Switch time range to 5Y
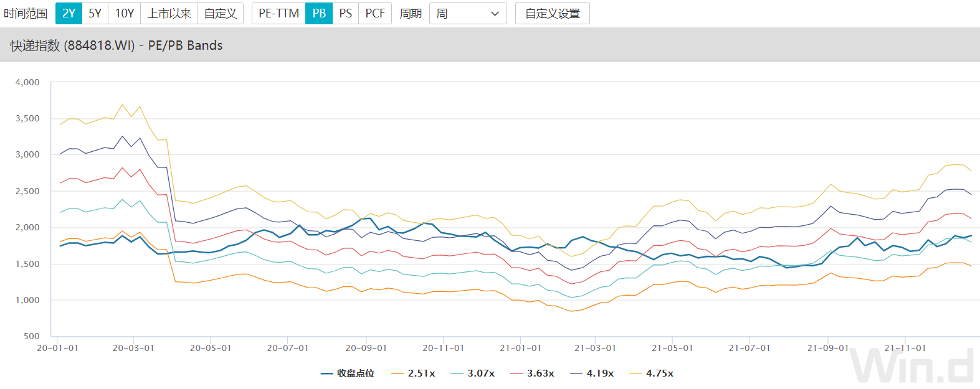Screen dimensions: 980x389 [x=95, y=14]
